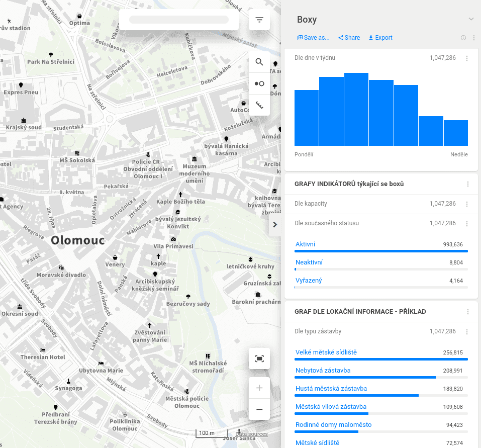Click the Save as icon
The image size is (481, 448).
[x=300, y=38]
